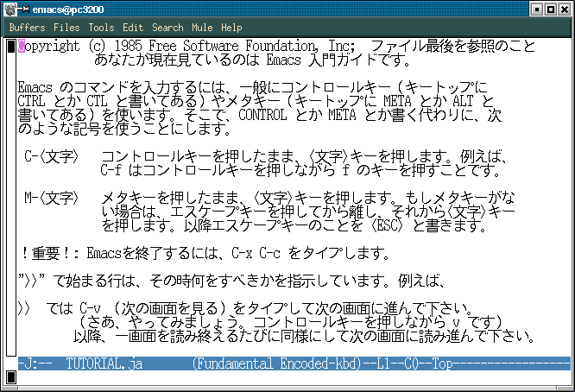
Task: Click the 'CONTROL' word in the text
Action: pos(262,115)
